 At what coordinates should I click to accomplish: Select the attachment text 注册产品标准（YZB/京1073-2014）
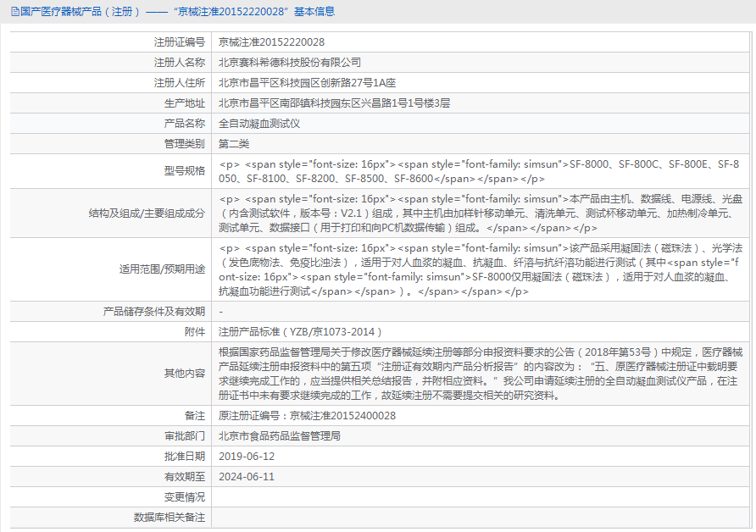[x=300, y=331]
